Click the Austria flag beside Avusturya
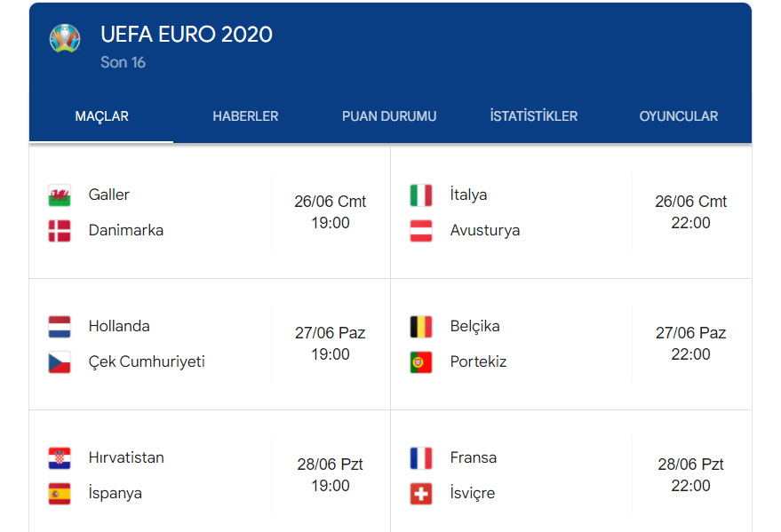The height and width of the screenshot is (532, 781). (x=421, y=231)
